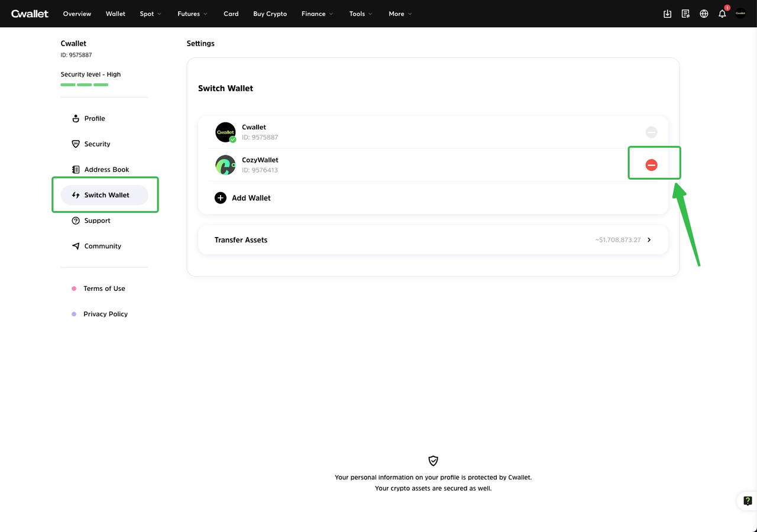Click the red remove button for CozyWallet
Viewport: 757px width, 532px height.
tap(651, 165)
